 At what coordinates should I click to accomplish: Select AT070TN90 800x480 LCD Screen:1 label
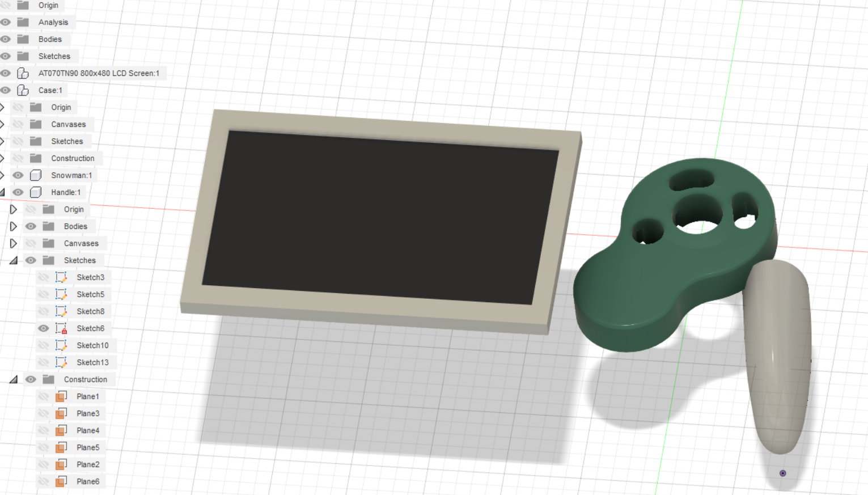(99, 73)
